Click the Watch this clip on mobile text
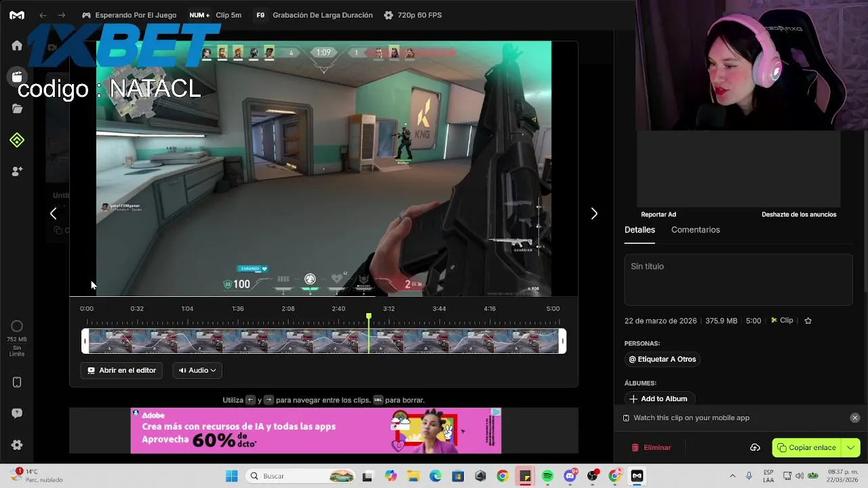 (691, 418)
